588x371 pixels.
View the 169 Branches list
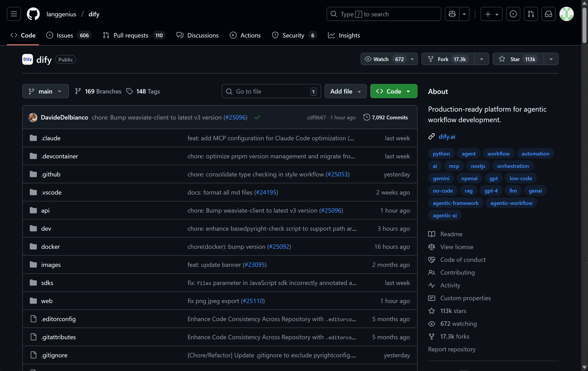tap(98, 91)
